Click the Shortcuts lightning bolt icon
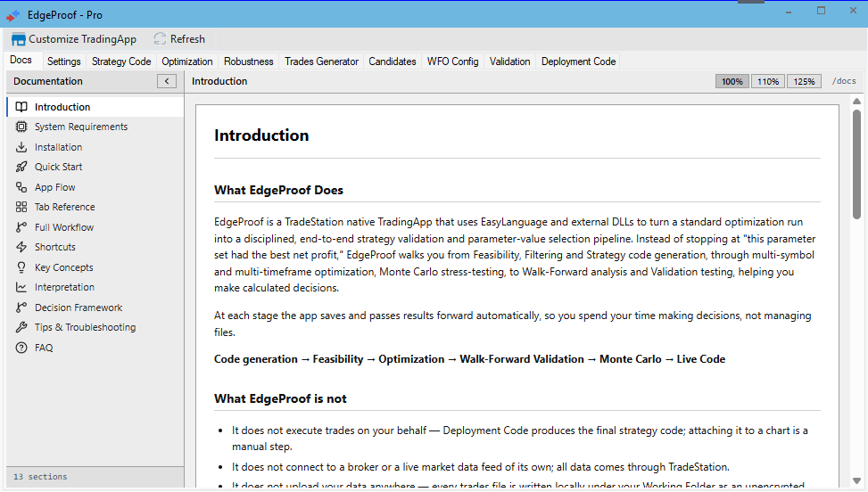 [x=21, y=247]
